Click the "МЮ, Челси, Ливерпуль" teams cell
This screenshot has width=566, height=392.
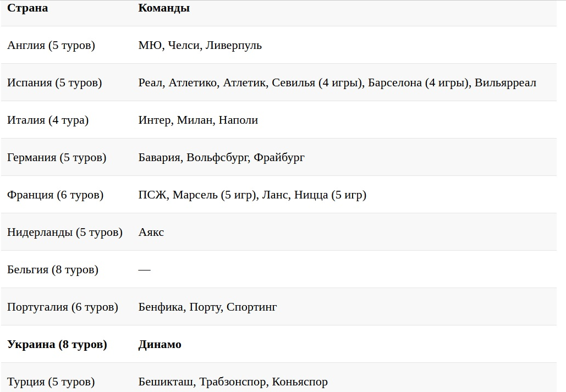coord(200,46)
